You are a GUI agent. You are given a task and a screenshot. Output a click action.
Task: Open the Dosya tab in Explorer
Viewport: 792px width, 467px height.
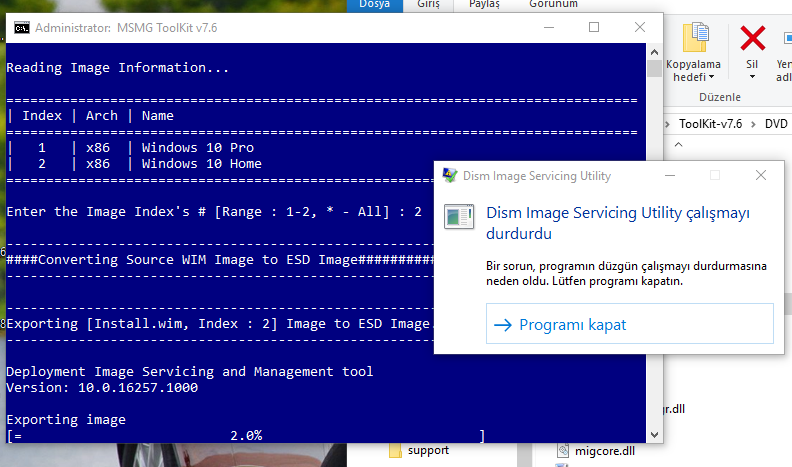tap(374, 5)
